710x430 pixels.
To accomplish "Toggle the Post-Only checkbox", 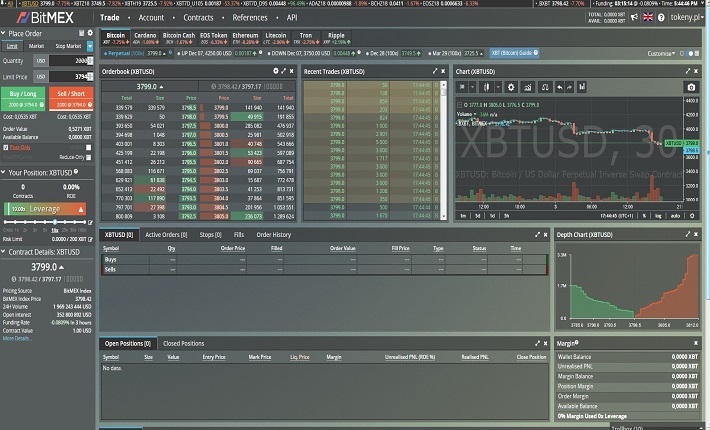I will (5, 147).
